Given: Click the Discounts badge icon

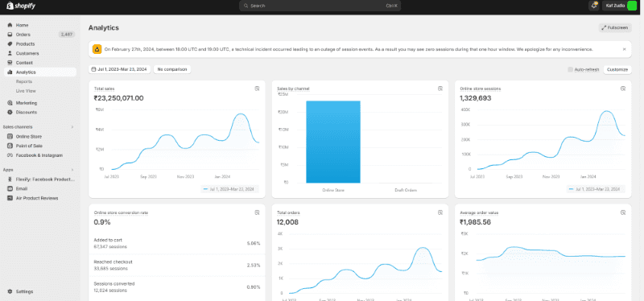Looking at the screenshot, I should [x=10, y=112].
